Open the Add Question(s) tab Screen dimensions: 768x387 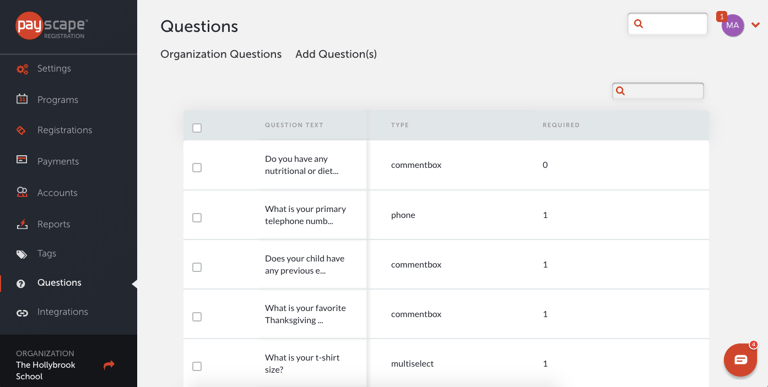click(x=336, y=54)
